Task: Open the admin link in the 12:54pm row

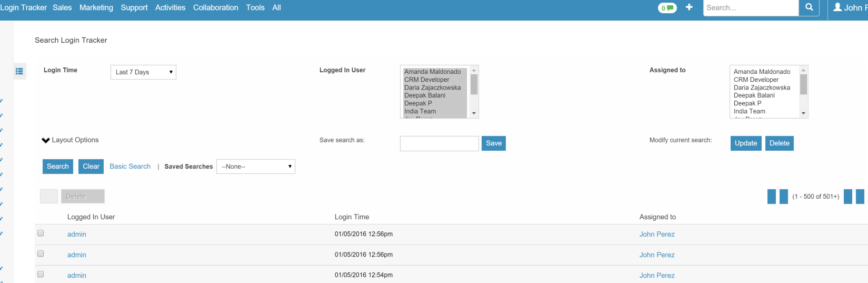Action: [77, 276]
